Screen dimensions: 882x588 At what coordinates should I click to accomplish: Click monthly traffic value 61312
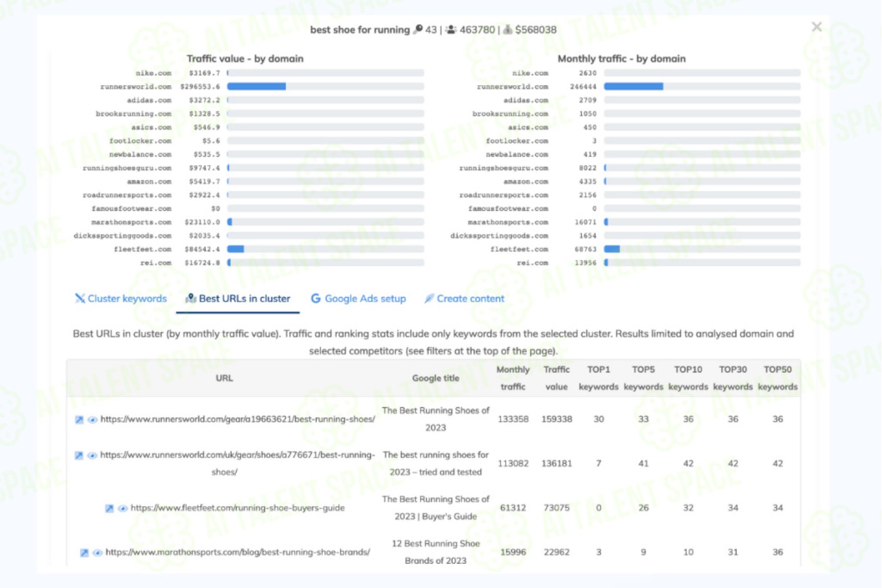513,508
